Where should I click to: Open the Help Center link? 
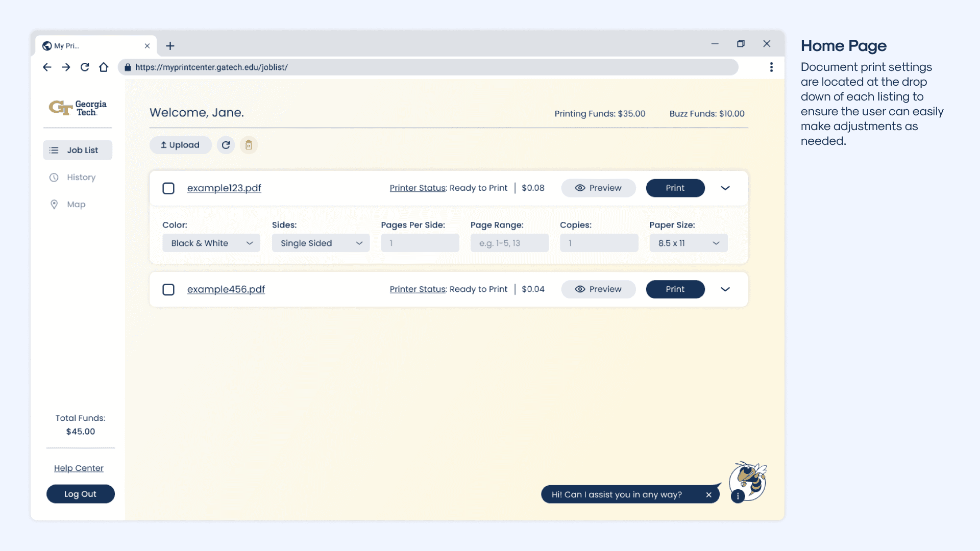(x=79, y=468)
